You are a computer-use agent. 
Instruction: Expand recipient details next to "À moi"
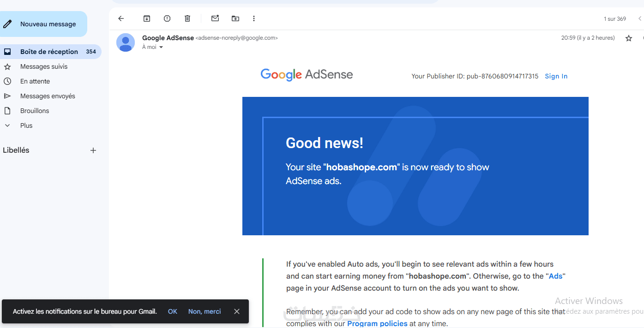coord(161,47)
